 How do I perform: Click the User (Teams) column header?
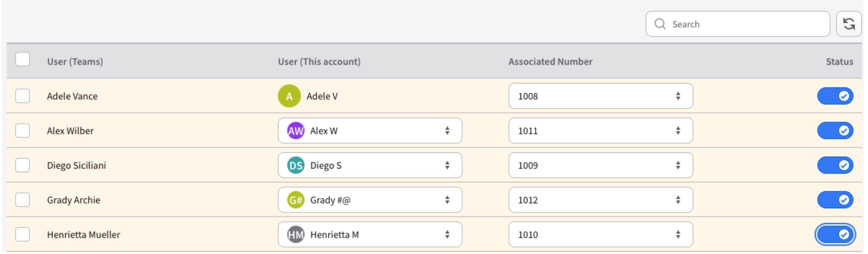pos(75,62)
